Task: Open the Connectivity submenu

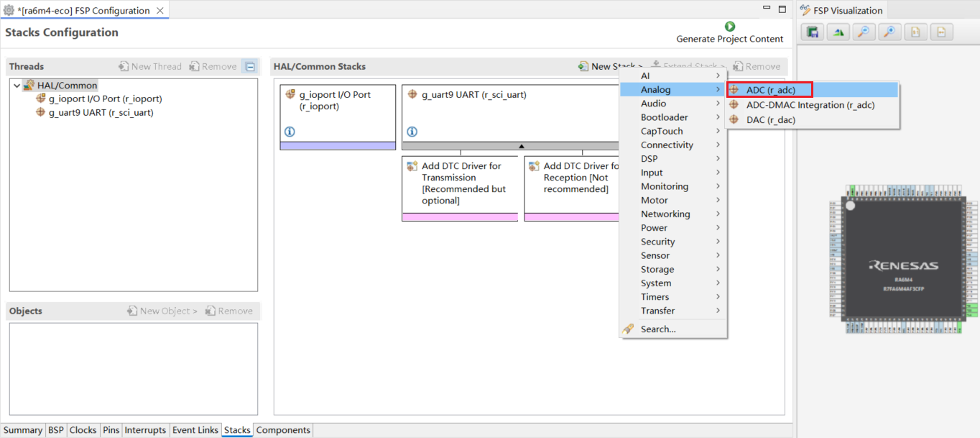Action: (x=673, y=145)
